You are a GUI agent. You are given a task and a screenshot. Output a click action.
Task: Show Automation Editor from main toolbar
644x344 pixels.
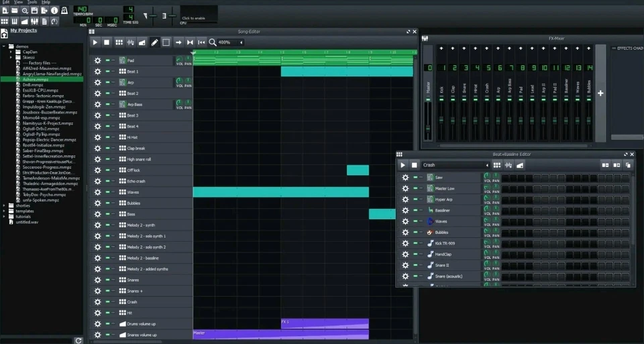point(25,21)
